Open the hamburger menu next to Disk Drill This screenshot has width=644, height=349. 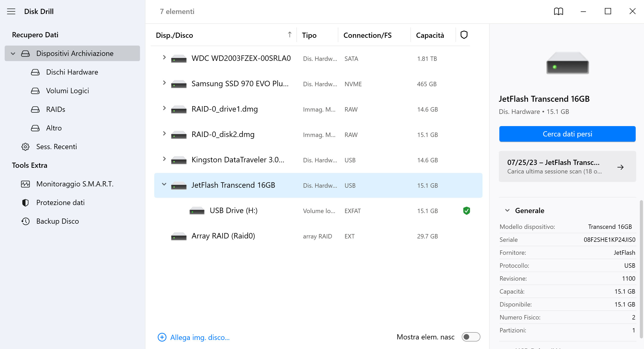pos(11,11)
